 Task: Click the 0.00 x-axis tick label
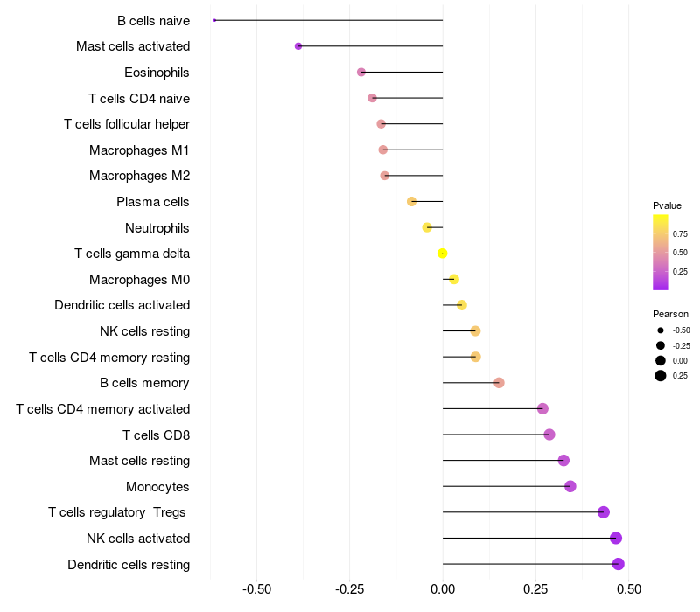tap(443, 589)
